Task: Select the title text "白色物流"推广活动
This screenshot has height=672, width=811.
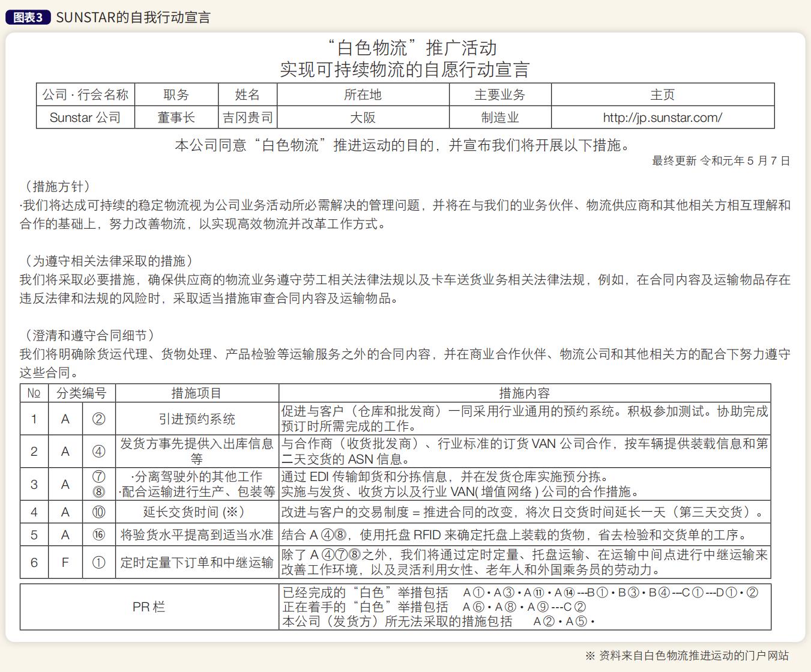Action: point(413,48)
